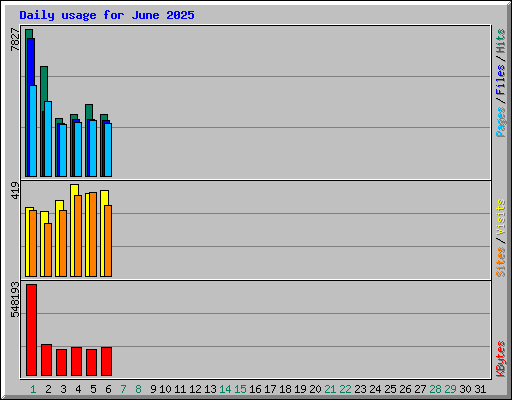This screenshot has height=400, width=512.
Task: Click the Sites legend label
Action: point(501,262)
